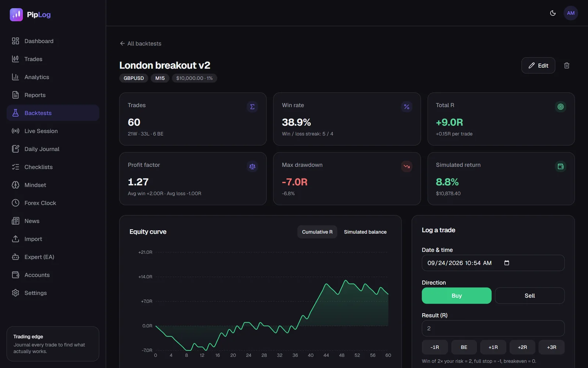Choose the +3R quick result button
588x368 pixels.
(x=552, y=347)
